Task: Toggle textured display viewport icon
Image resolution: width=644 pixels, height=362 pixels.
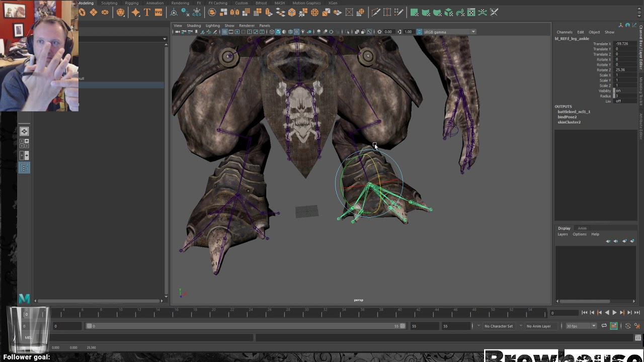Action: coord(296,32)
